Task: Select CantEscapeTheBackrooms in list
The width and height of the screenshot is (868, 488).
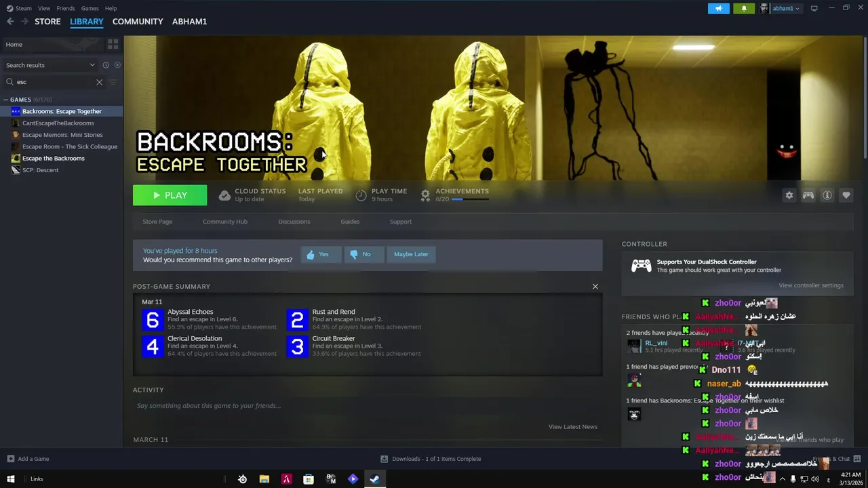Action: coord(58,123)
